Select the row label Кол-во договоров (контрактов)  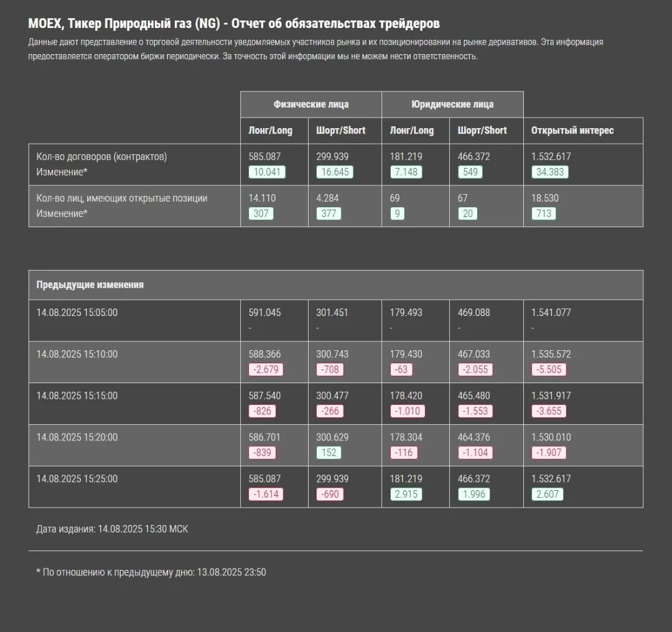coord(101,156)
